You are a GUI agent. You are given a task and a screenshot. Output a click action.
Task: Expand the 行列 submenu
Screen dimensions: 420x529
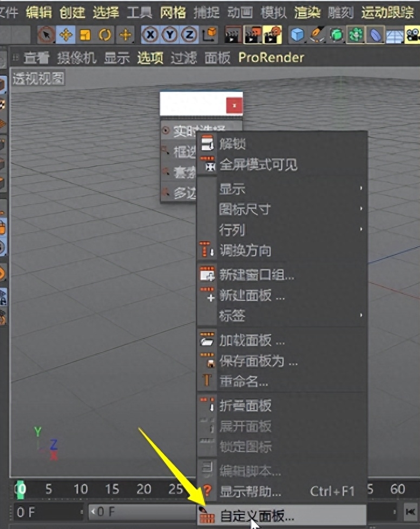282,230
